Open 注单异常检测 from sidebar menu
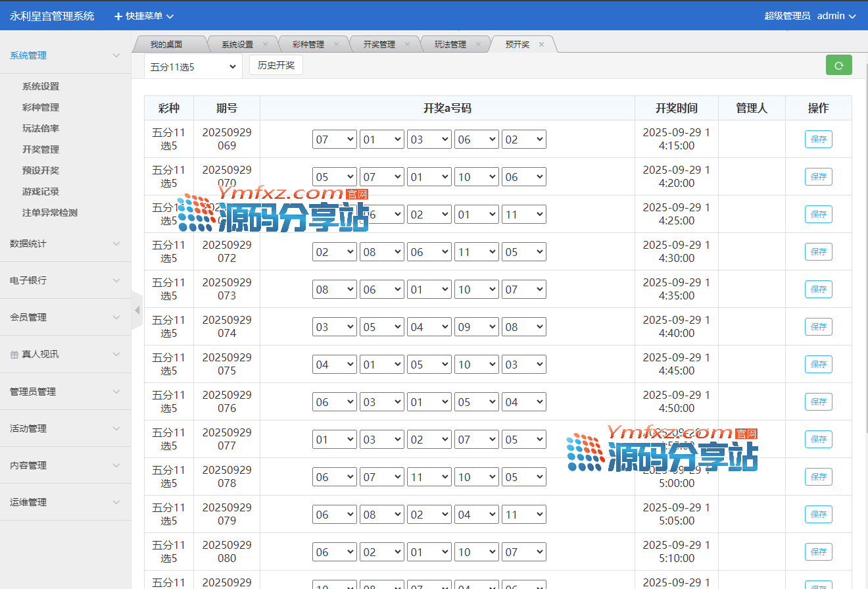 (50, 213)
